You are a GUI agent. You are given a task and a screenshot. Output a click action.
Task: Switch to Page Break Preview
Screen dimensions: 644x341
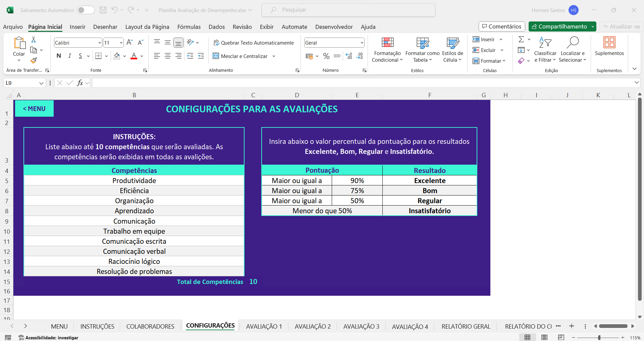point(561,337)
